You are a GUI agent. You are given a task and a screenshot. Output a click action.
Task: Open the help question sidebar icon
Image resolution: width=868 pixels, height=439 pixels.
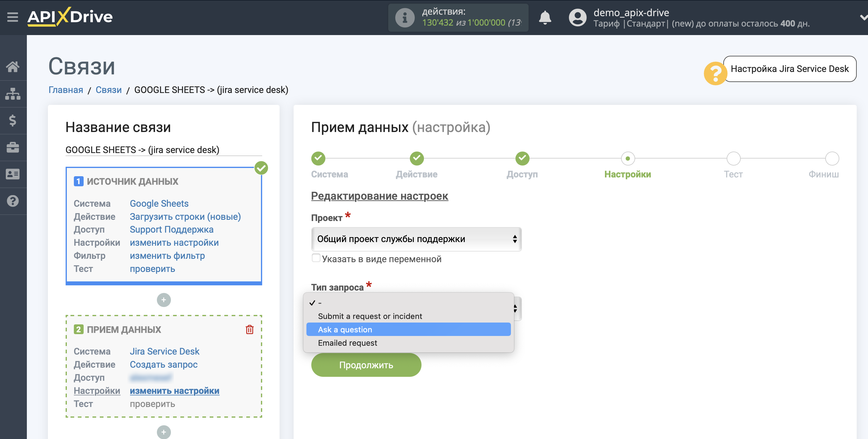[x=13, y=201]
